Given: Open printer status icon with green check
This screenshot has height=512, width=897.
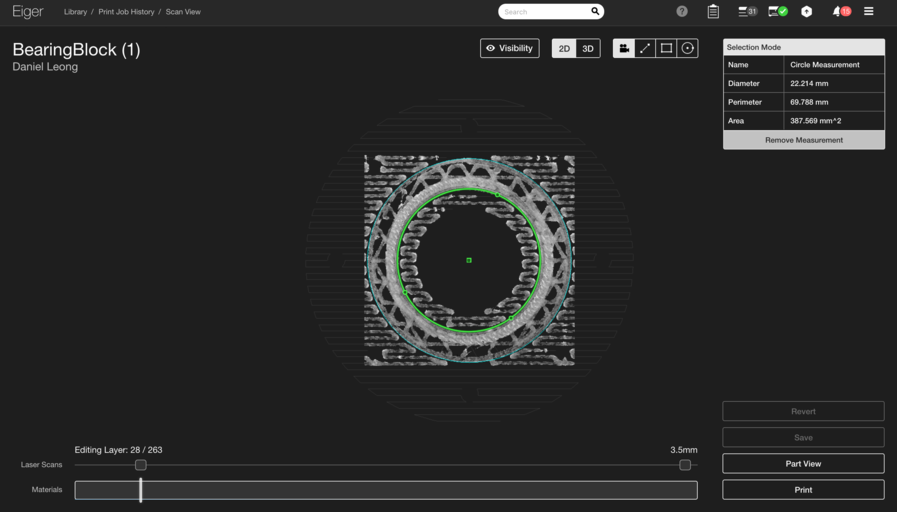Looking at the screenshot, I should click(x=778, y=12).
